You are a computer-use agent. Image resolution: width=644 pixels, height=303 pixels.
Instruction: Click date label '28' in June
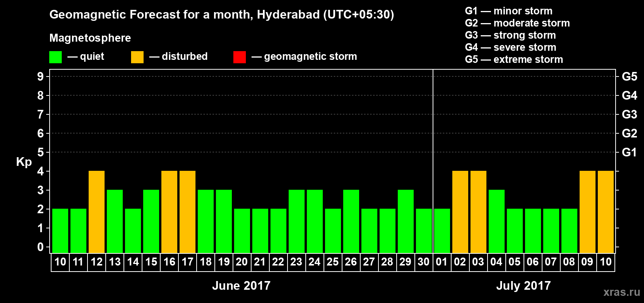point(387,262)
